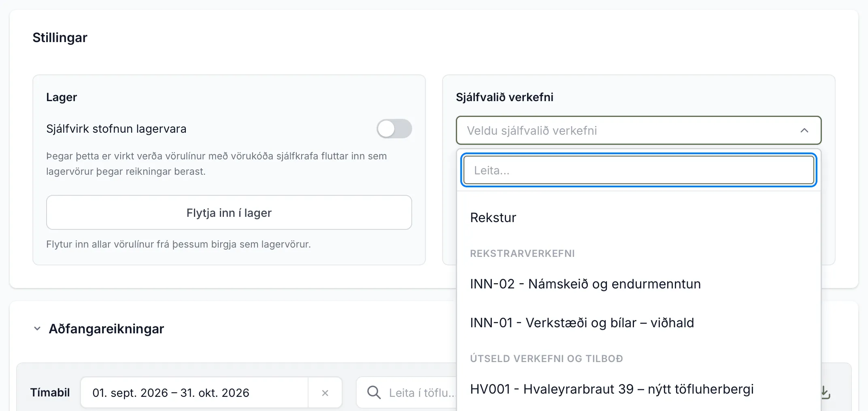Screen dimensions: 868x411
Task: Collapse the Aðfangareikningar section chevron
Action: pyautogui.click(x=37, y=328)
